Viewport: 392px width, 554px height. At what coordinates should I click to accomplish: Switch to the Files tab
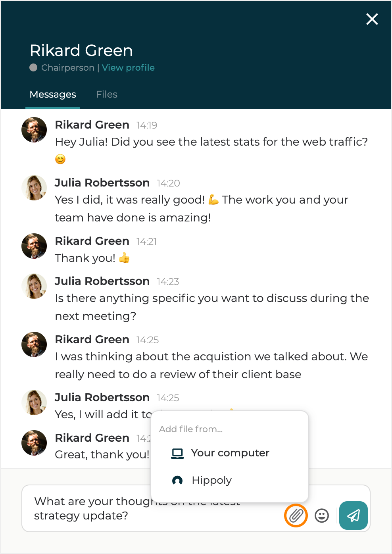click(x=107, y=94)
